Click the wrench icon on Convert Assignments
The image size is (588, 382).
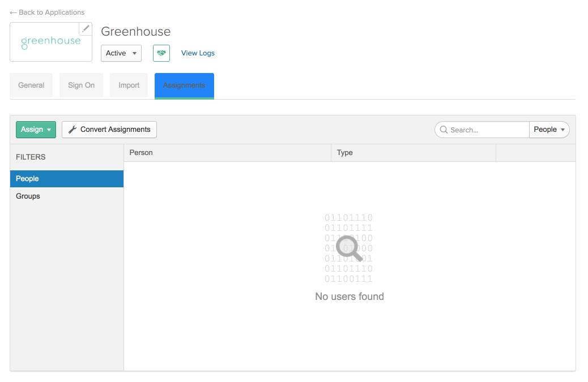coord(73,130)
